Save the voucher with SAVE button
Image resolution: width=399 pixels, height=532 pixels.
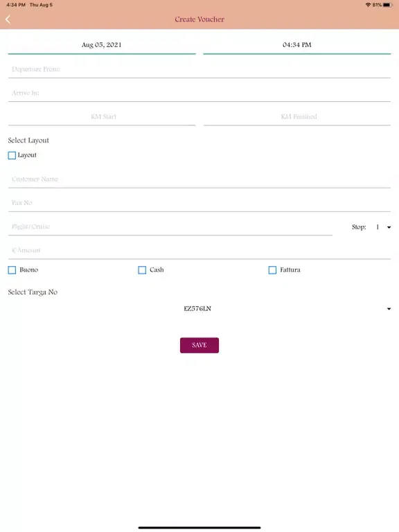199,346
